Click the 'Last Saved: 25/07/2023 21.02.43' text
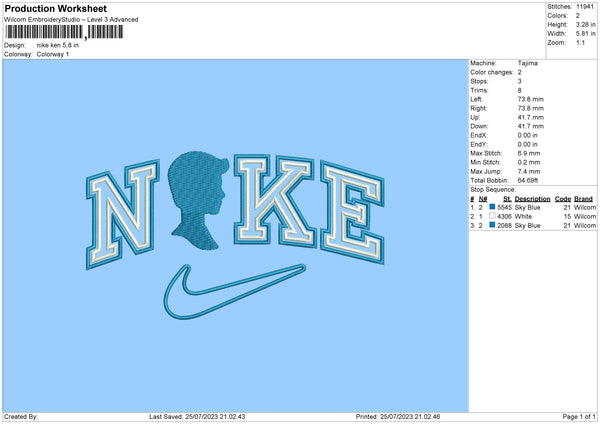 [197, 417]
